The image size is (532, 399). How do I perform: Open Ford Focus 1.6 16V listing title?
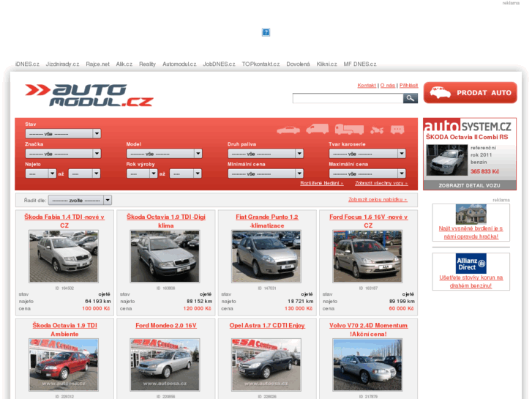[x=369, y=221]
